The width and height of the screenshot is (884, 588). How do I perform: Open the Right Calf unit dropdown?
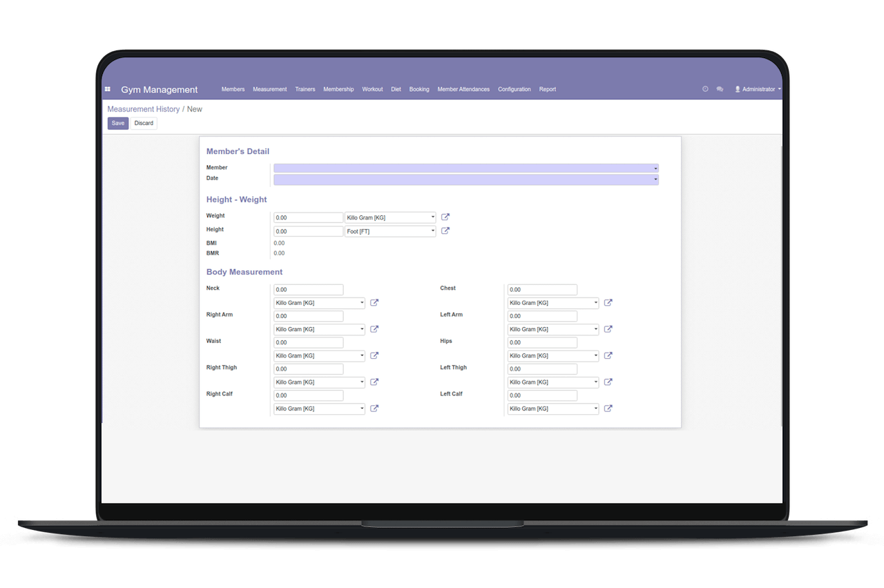click(319, 409)
